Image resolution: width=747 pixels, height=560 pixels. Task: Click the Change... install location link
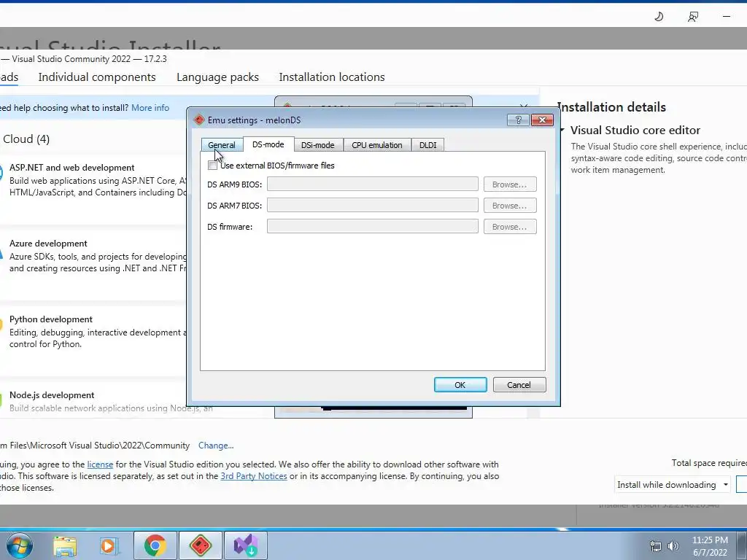(x=216, y=446)
